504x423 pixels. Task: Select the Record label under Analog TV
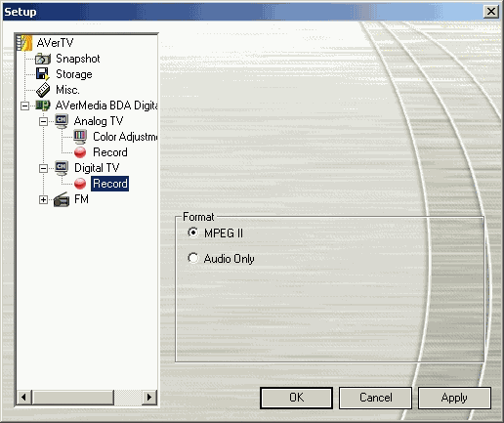coord(110,152)
